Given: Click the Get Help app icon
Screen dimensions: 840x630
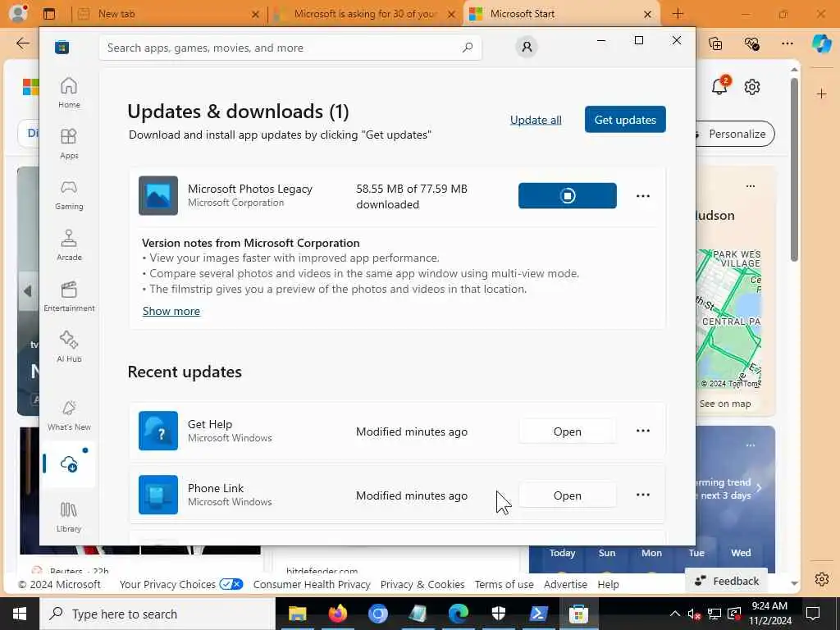Looking at the screenshot, I should [x=158, y=431].
